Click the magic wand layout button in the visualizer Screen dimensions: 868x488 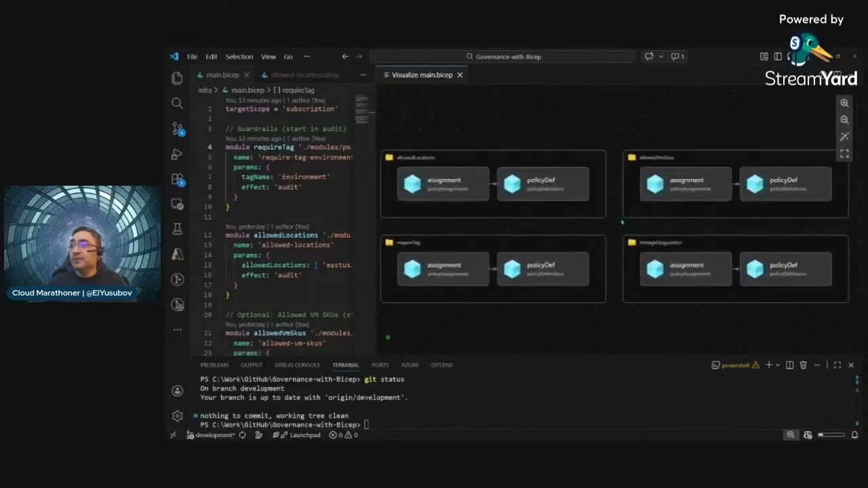tap(844, 137)
